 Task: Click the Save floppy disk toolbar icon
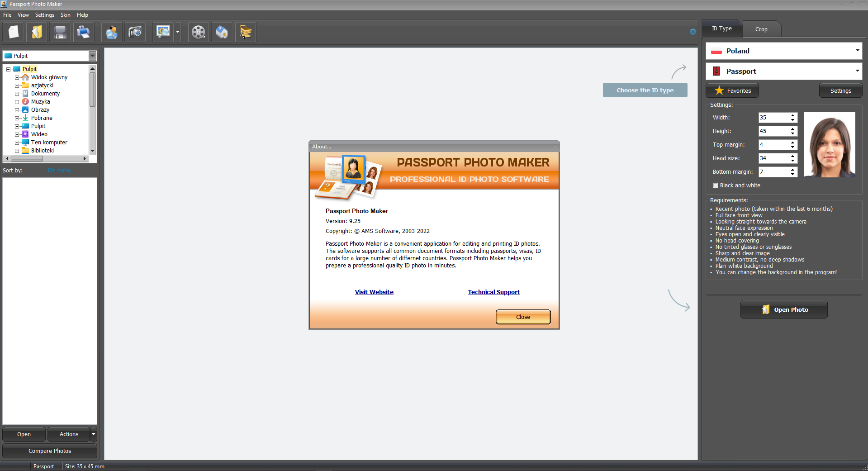click(x=60, y=32)
